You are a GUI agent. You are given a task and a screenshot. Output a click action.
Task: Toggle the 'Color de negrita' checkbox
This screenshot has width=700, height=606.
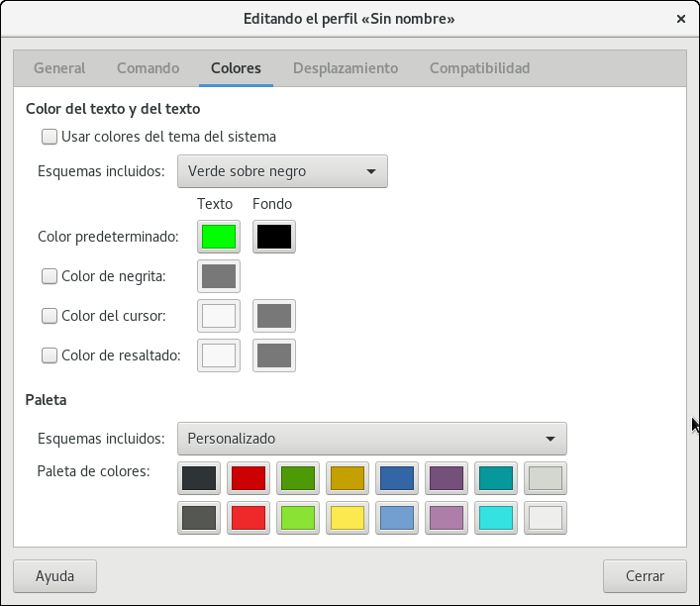coord(50,276)
